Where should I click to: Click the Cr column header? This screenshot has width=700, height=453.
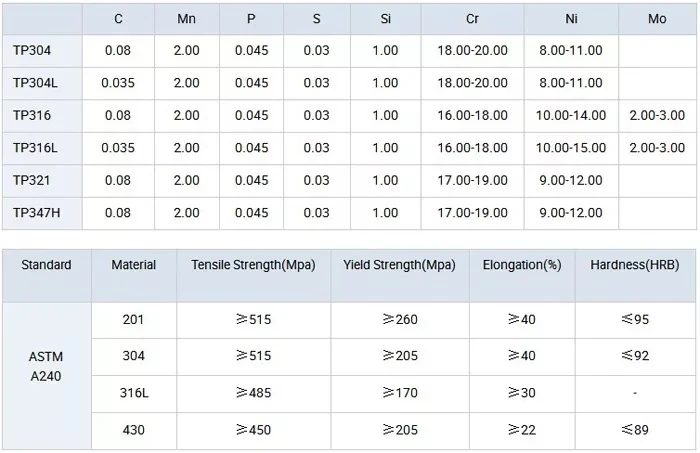click(x=472, y=18)
